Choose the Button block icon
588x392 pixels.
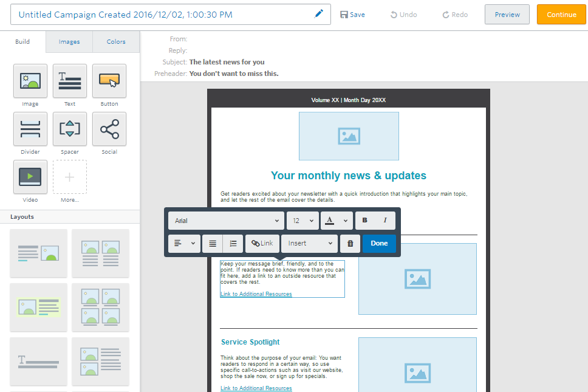(x=109, y=81)
